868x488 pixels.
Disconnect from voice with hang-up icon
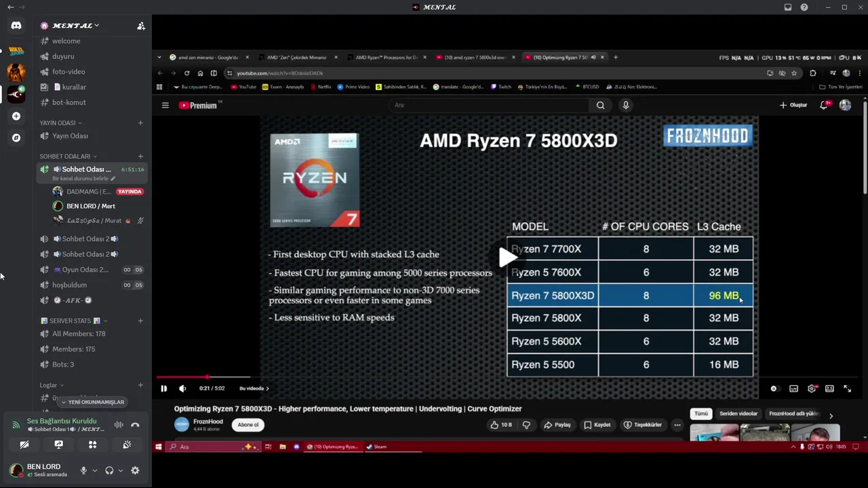135,425
